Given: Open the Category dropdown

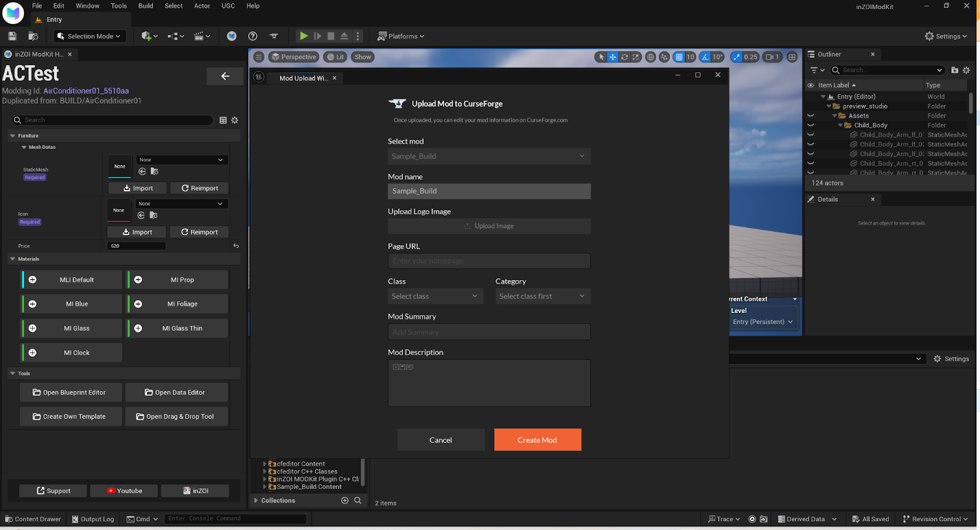Looking at the screenshot, I should point(543,296).
